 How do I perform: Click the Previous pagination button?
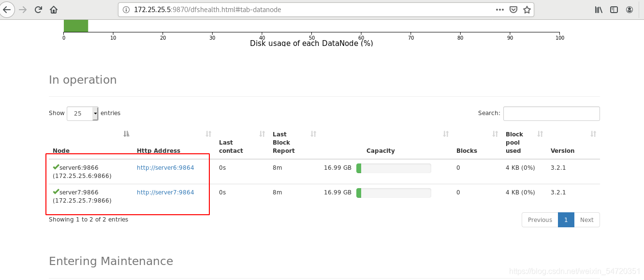540,220
